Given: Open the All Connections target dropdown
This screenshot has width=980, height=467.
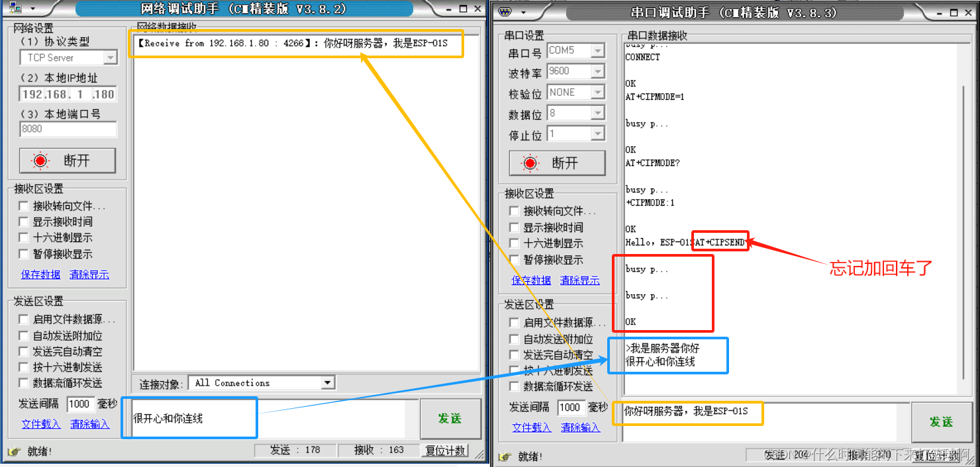Looking at the screenshot, I should [327, 382].
